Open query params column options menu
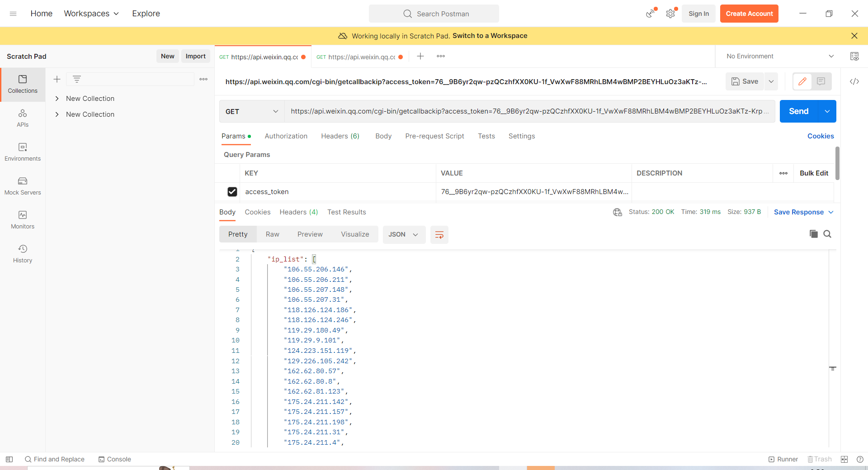868x470 pixels. click(783, 173)
